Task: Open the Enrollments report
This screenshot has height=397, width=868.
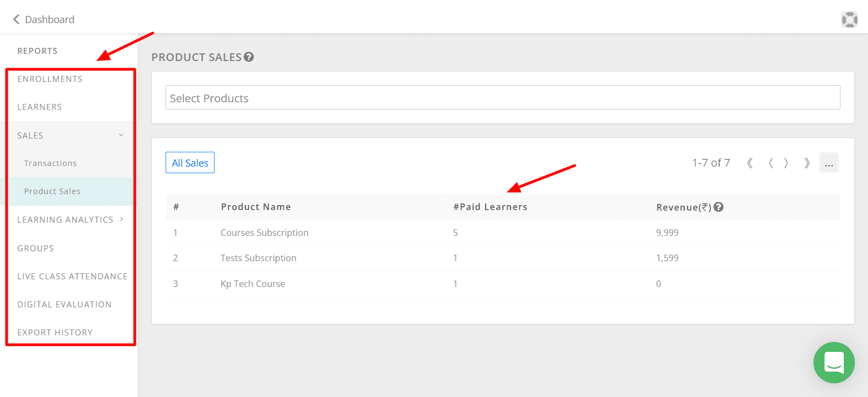Action: tap(50, 79)
